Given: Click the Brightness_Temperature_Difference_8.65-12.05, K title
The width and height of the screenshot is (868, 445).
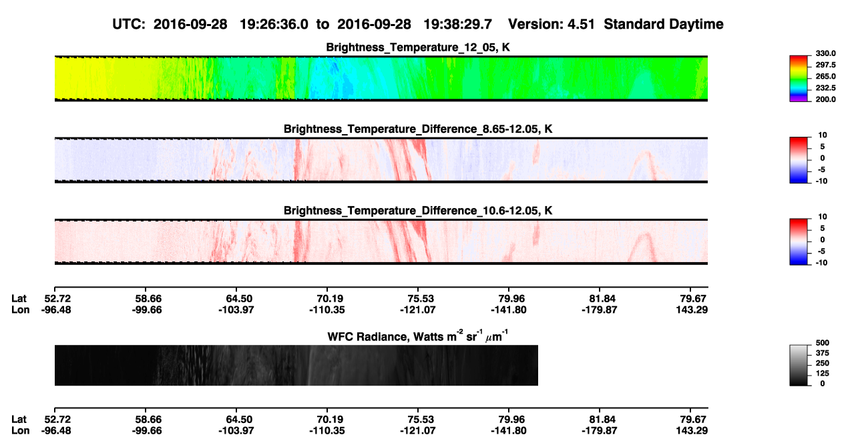Looking at the screenshot, I should [x=419, y=129].
